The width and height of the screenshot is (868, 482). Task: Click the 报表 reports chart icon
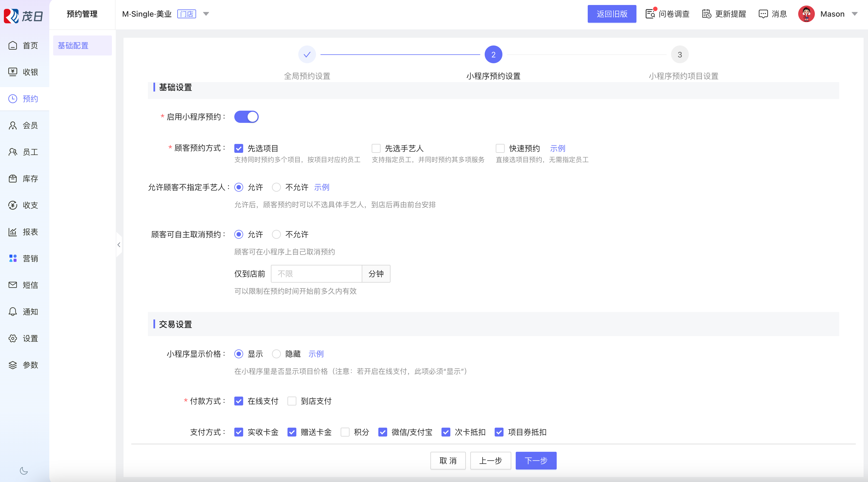(12, 232)
